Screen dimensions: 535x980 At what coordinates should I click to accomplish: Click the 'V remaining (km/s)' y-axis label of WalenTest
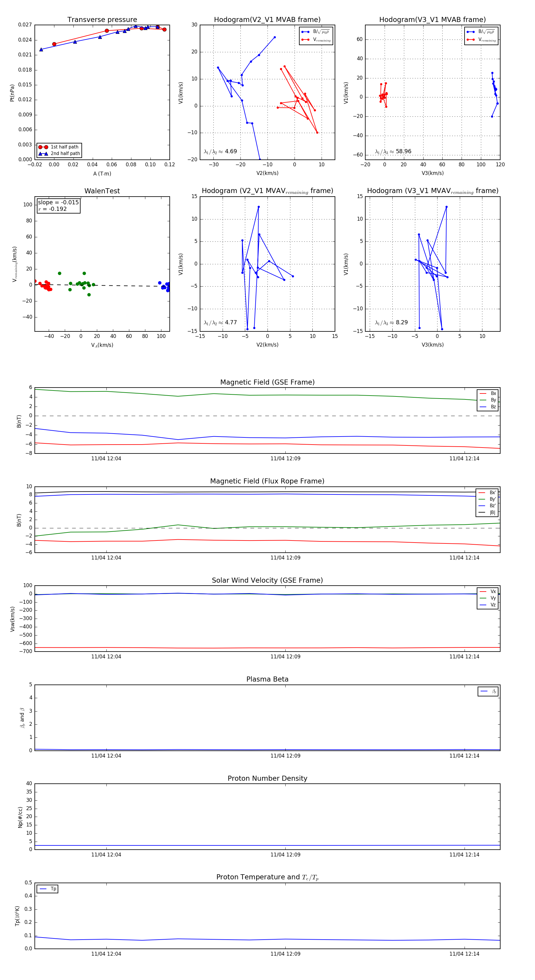coord(15,264)
